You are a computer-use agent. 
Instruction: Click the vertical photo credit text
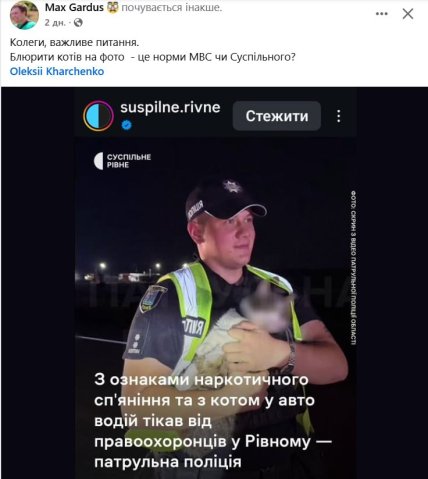[353, 268]
